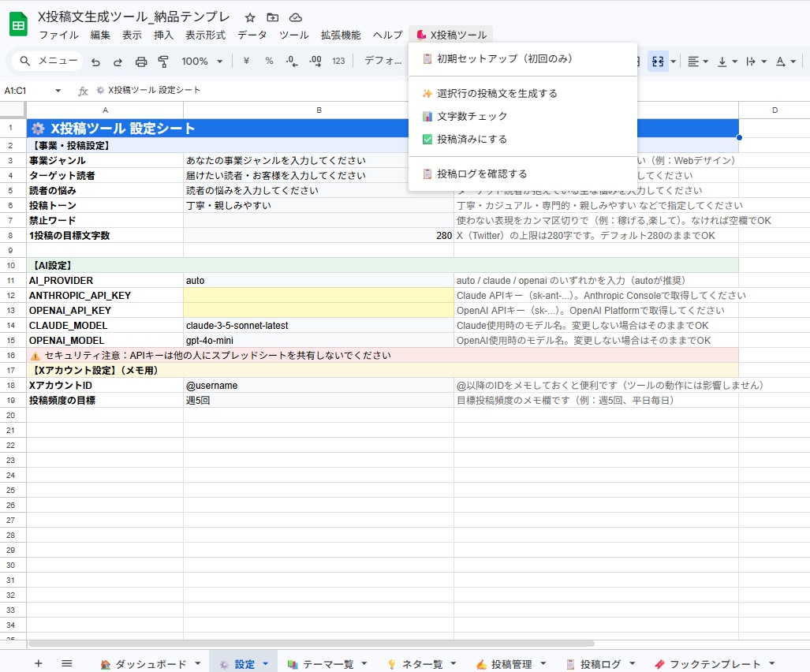This screenshot has width=810, height=672.
Task: Star this spreadsheet document
Action: 250,17
